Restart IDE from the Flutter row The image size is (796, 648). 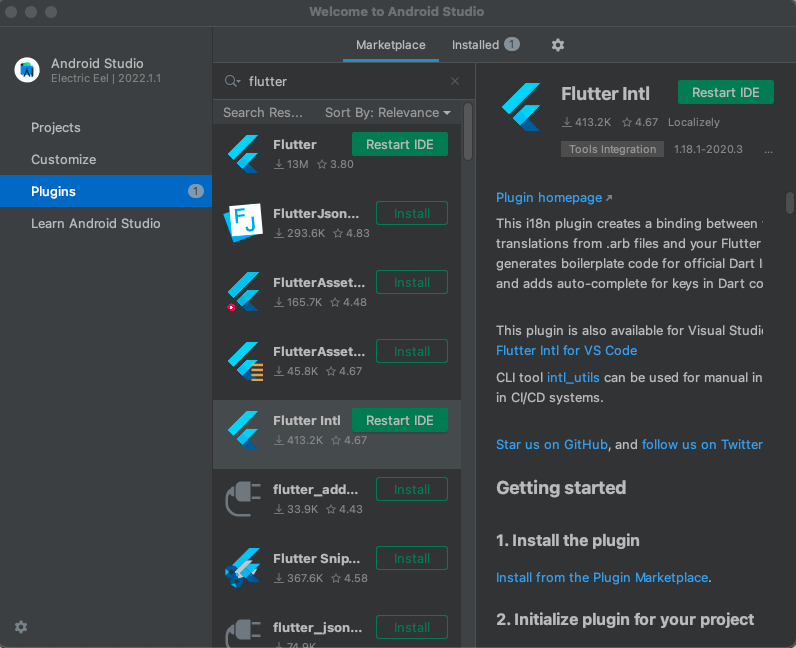(x=400, y=144)
